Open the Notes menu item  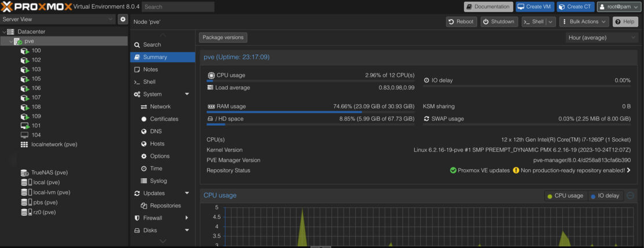point(150,70)
